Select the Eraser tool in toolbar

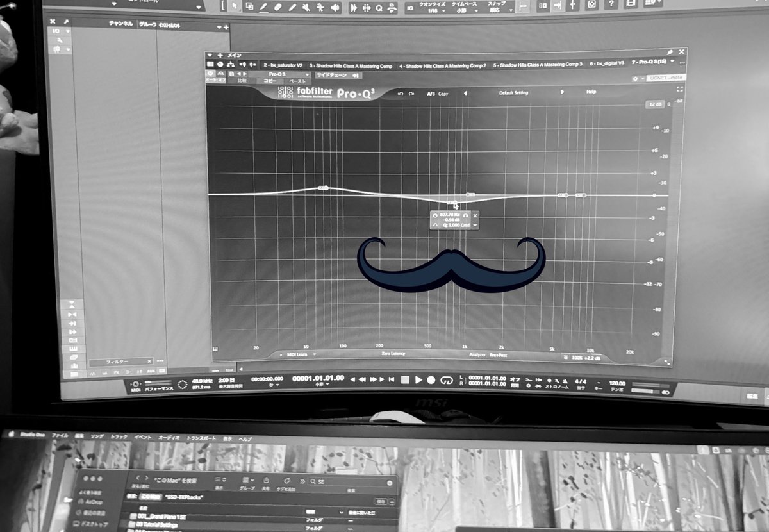[278, 6]
